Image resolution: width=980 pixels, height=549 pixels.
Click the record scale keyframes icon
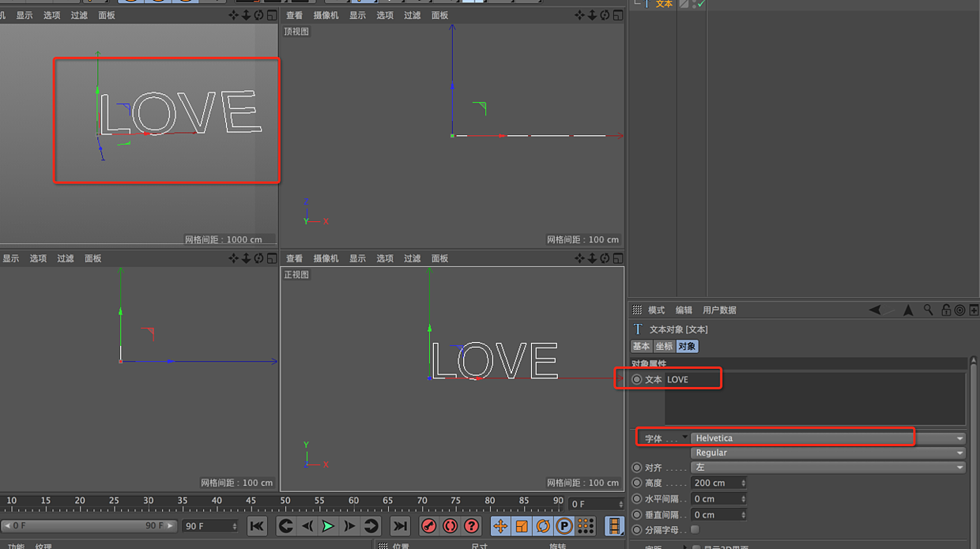522,526
